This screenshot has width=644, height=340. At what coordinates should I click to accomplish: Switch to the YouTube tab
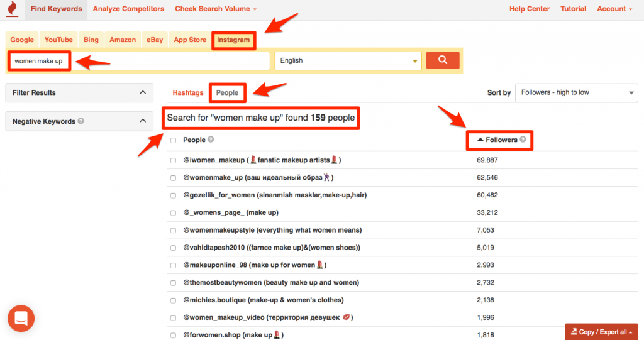coord(58,40)
